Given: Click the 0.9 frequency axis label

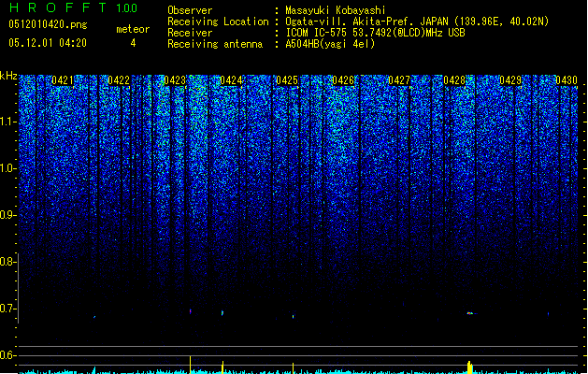Looking at the screenshot, I should (x=7, y=215).
